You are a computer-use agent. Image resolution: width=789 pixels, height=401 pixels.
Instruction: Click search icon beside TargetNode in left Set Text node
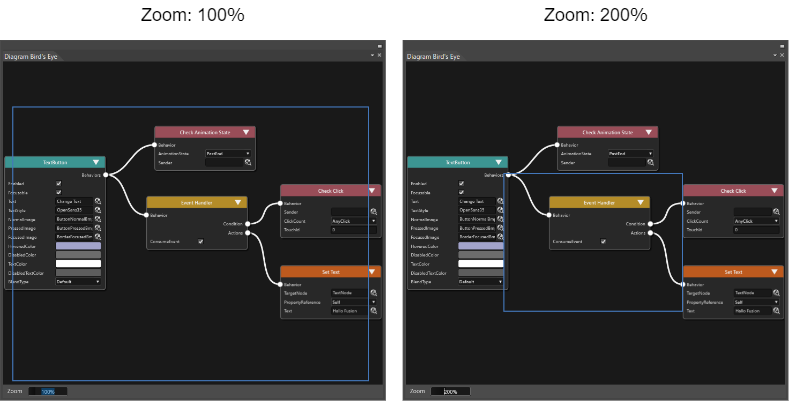point(374,292)
